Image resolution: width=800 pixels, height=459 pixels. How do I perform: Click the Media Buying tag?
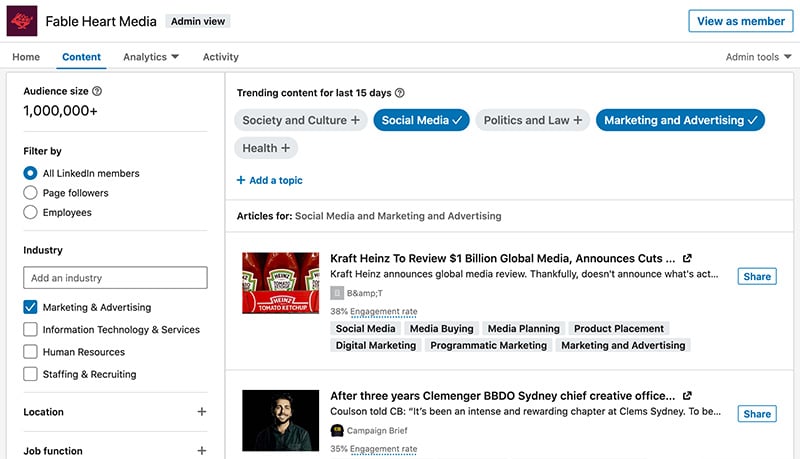click(442, 328)
